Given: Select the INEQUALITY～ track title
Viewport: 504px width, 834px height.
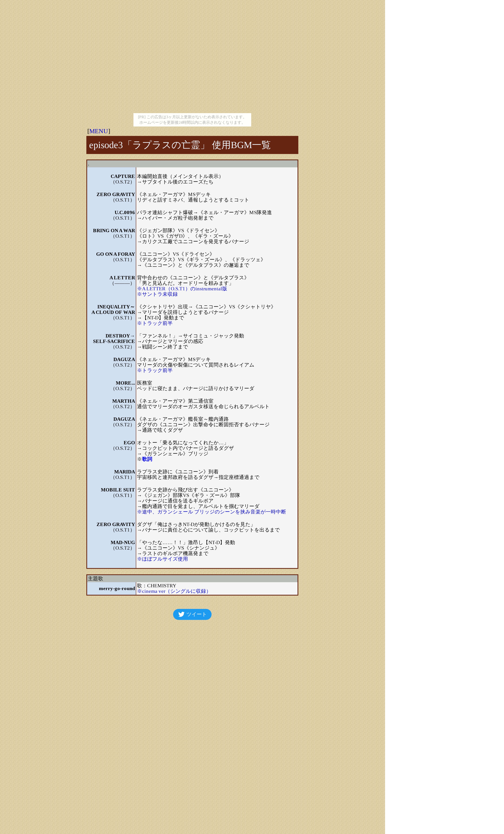Looking at the screenshot, I should coord(116,307).
